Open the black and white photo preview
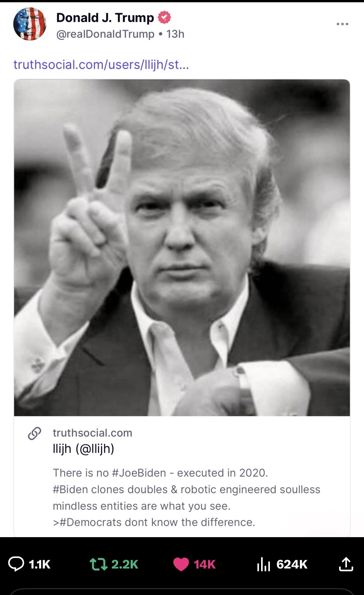The height and width of the screenshot is (595, 364). (x=182, y=248)
